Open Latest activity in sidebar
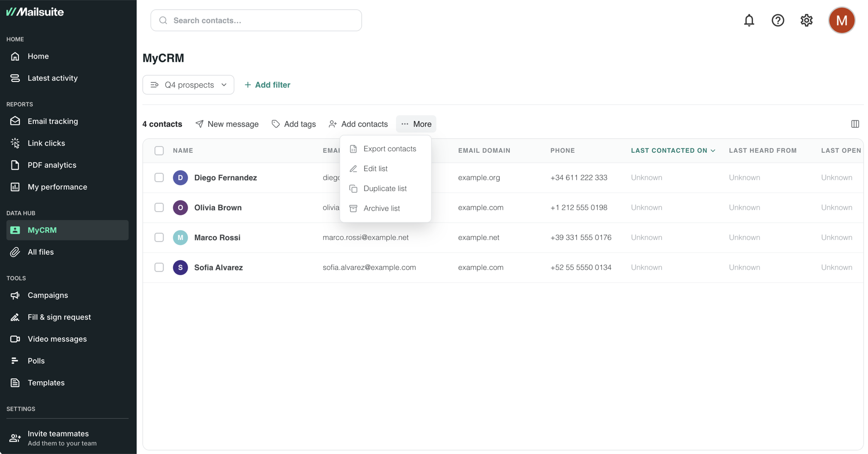868x454 pixels. click(x=68, y=78)
